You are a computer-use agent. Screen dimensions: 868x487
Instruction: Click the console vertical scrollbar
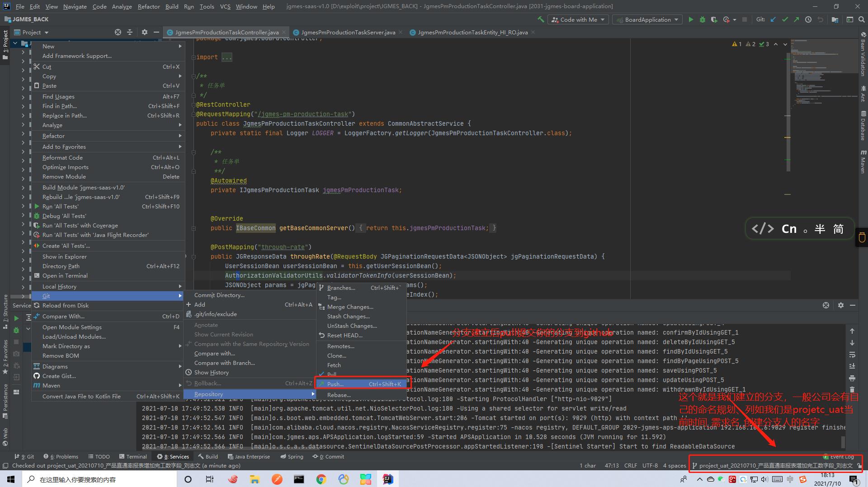point(843,441)
